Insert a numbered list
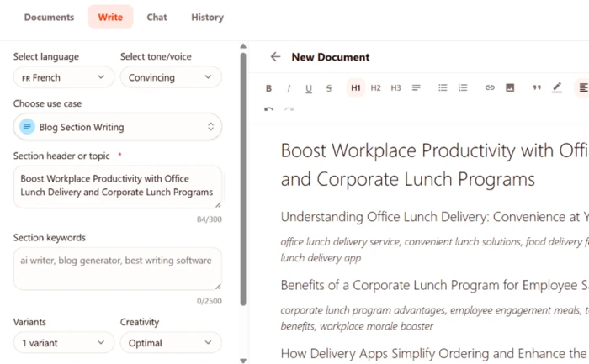The height and width of the screenshot is (364, 589). (x=463, y=87)
